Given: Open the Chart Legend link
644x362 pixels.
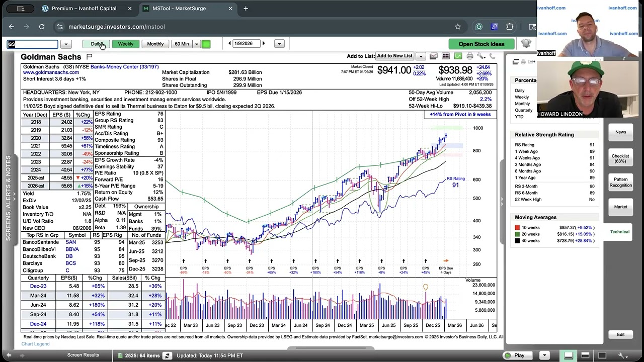Looking at the screenshot, I should tap(35, 344).
